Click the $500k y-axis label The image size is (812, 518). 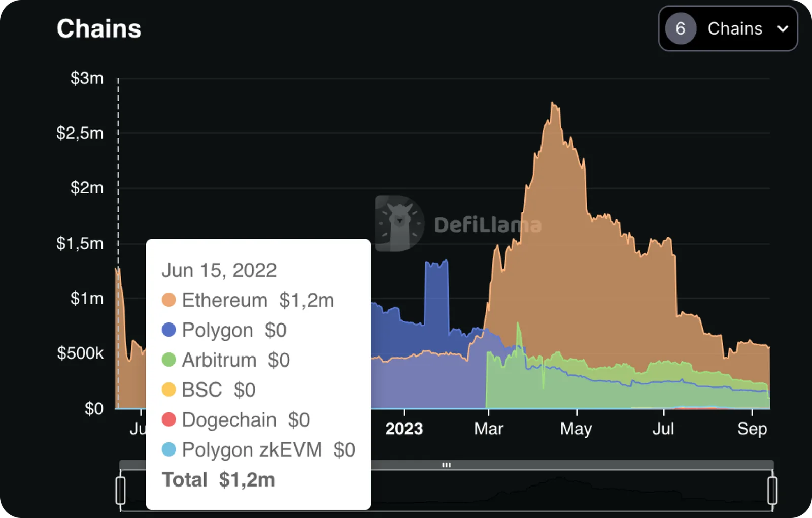[80, 353]
